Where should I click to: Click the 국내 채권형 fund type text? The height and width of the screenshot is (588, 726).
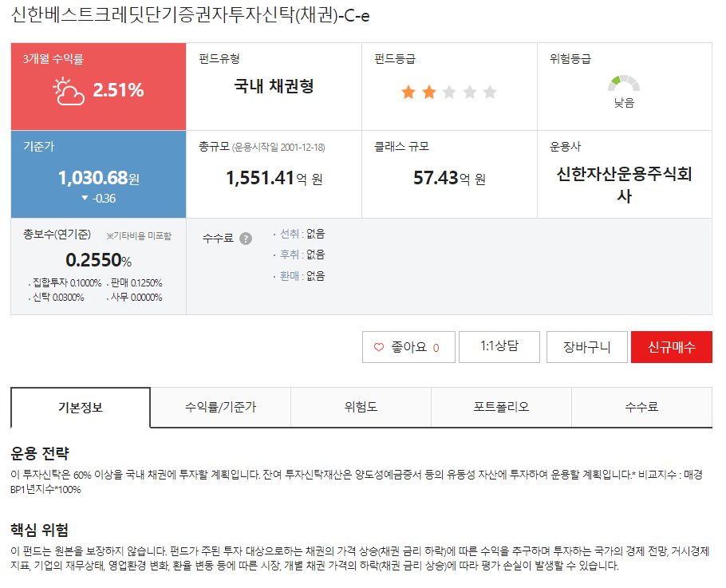click(274, 86)
